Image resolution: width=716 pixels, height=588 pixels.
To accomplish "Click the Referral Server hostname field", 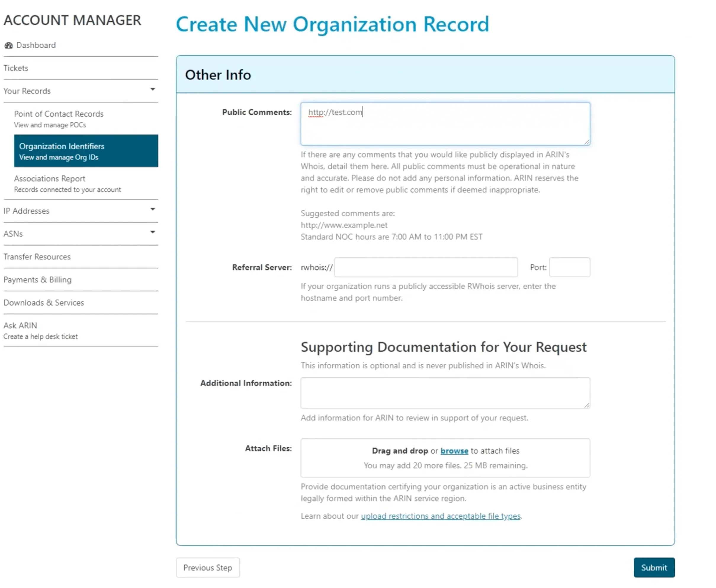I will coord(426,268).
